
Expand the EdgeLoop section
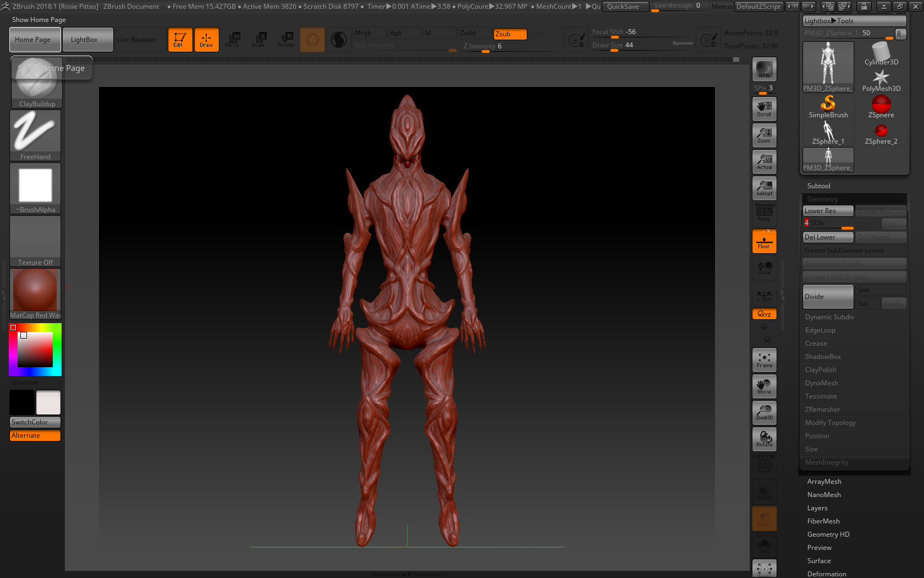(x=820, y=330)
